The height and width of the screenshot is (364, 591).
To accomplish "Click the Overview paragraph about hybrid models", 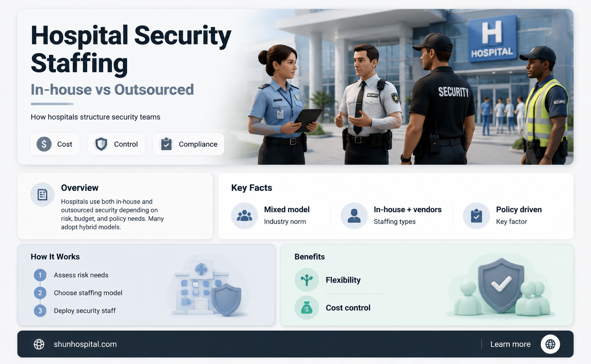I will (x=112, y=214).
